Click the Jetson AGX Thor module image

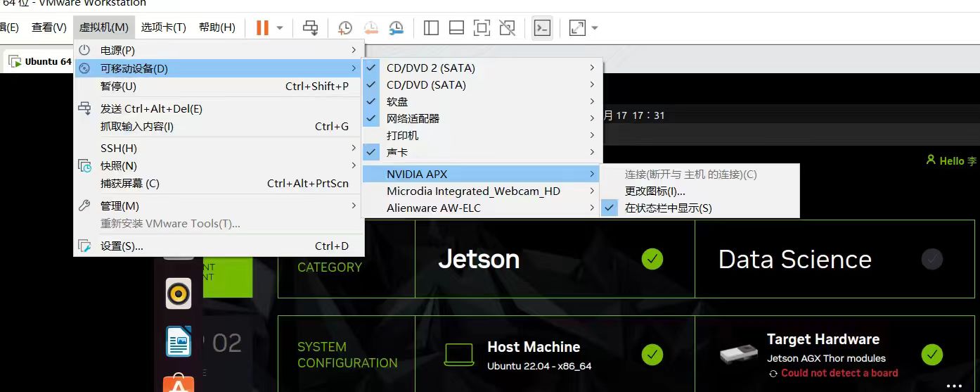point(739,354)
